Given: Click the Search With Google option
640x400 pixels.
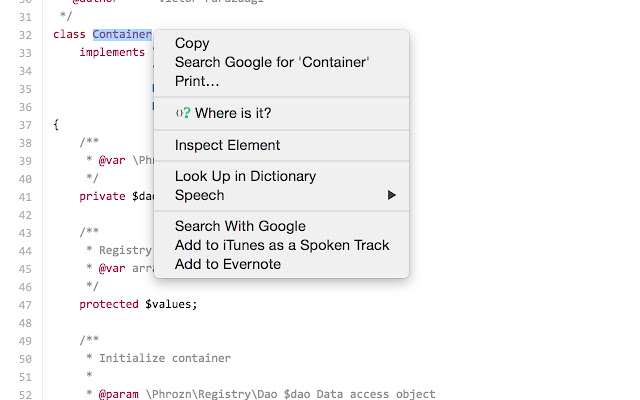Looking at the screenshot, I should 240,226.
